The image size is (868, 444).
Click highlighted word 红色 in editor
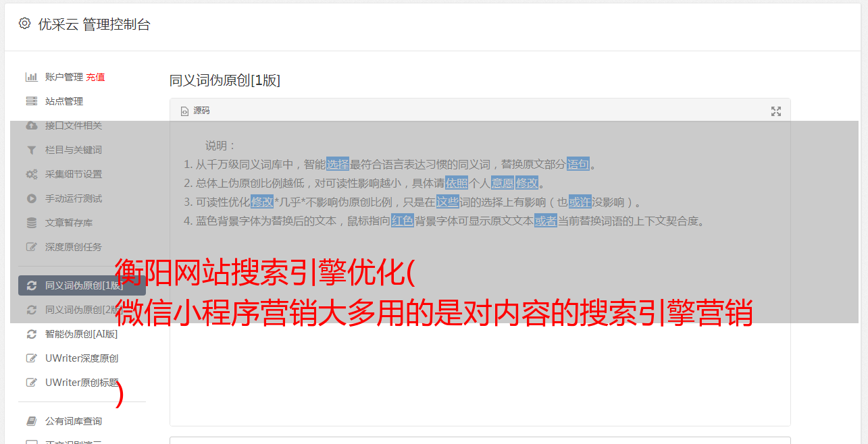[x=403, y=221]
